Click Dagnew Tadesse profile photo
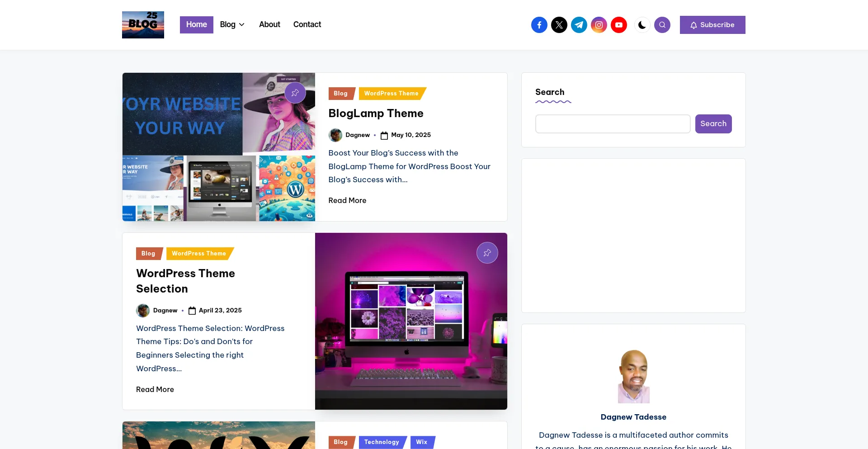This screenshot has width=868, height=449. pos(633,376)
